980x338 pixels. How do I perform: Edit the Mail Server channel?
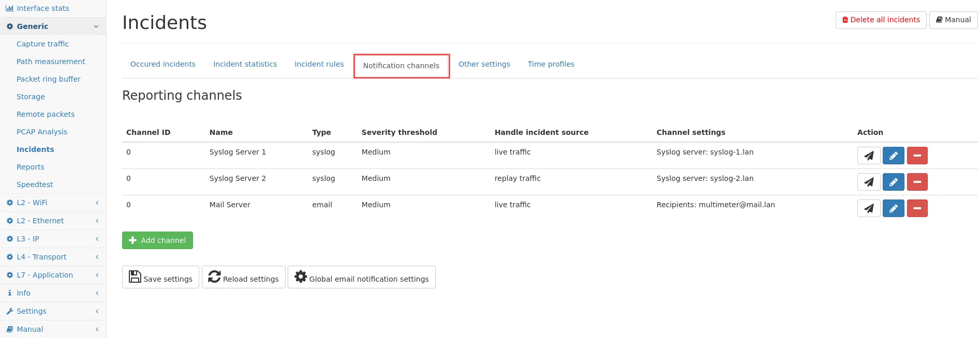click(893, 208)
